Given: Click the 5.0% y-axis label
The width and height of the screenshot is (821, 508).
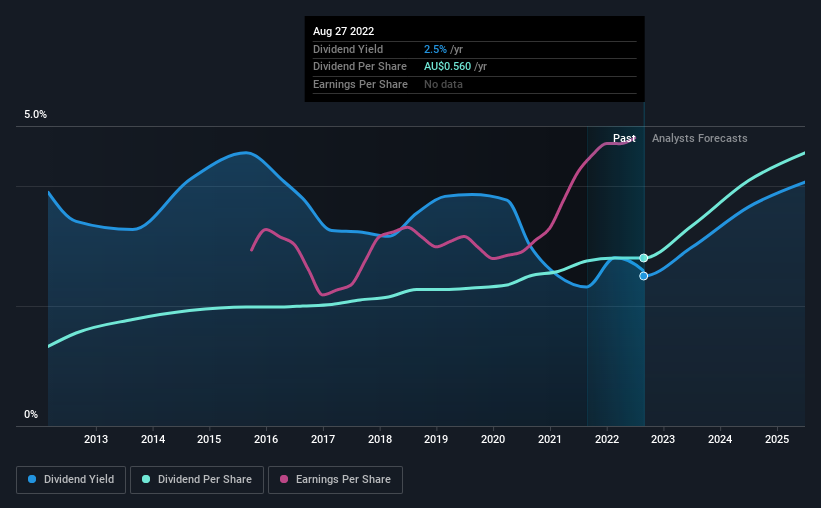Looking at the screenshot, I should click(x=35, y=114).
